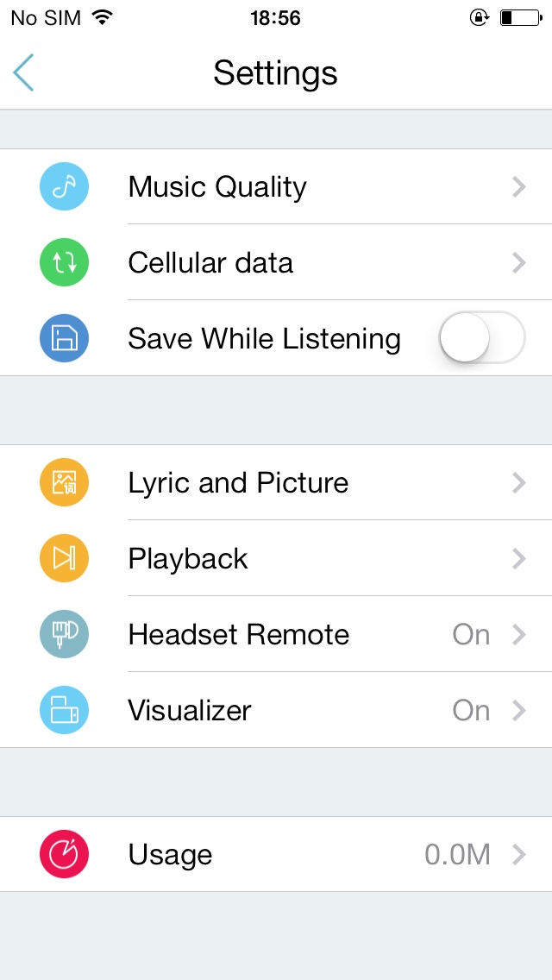This screenshot has height=980, width=552.
Task: Tap the blue Music Quality note icon
Action: pyautogui.click(x=64, y=187)
